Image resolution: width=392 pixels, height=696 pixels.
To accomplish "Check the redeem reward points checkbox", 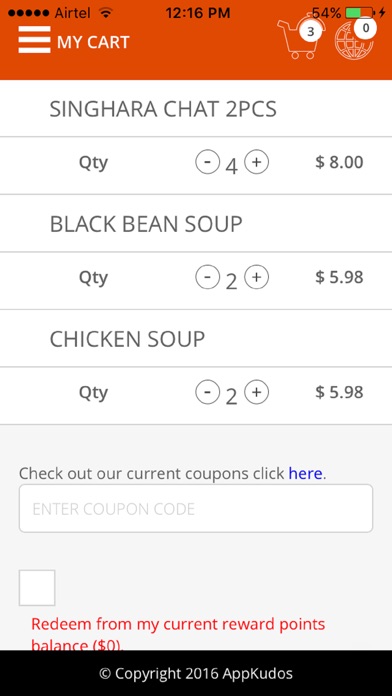I will tap(37, 588).
